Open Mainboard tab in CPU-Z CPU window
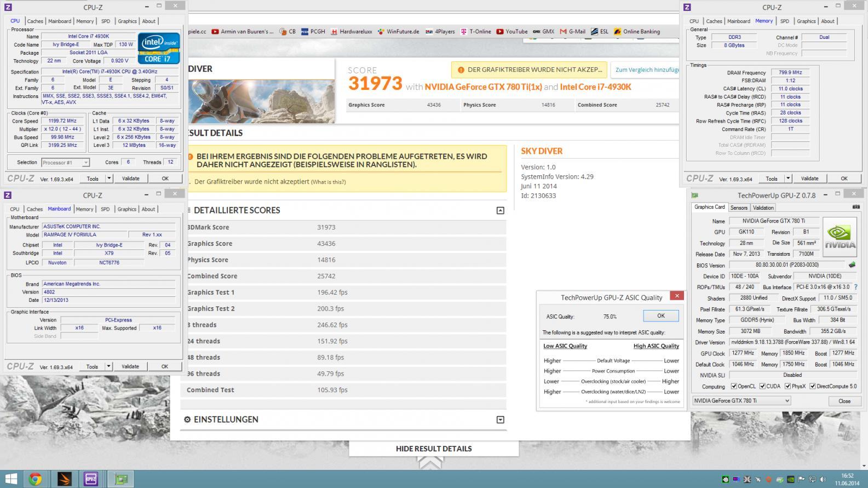The image size is (868, 488). click(60, 21)
